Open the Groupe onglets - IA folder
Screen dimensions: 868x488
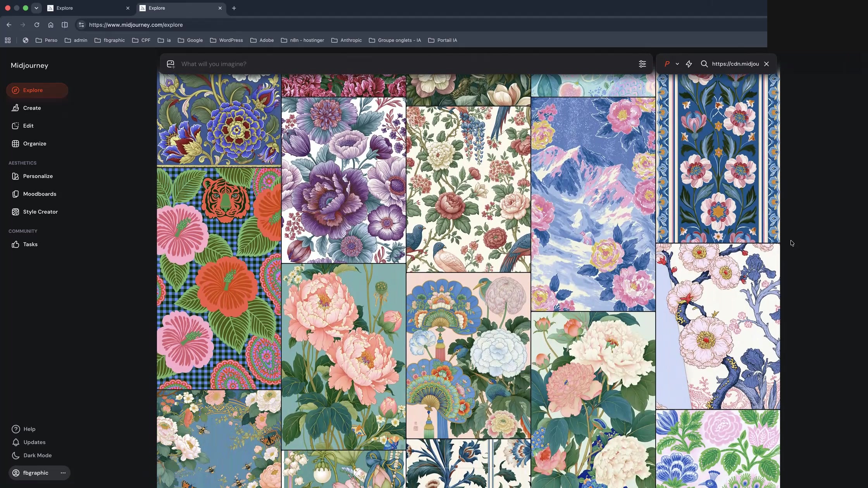395,40
